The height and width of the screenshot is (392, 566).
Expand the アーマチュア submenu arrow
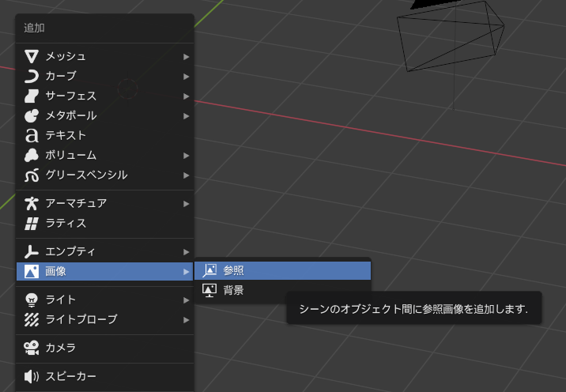coord(186,204)
